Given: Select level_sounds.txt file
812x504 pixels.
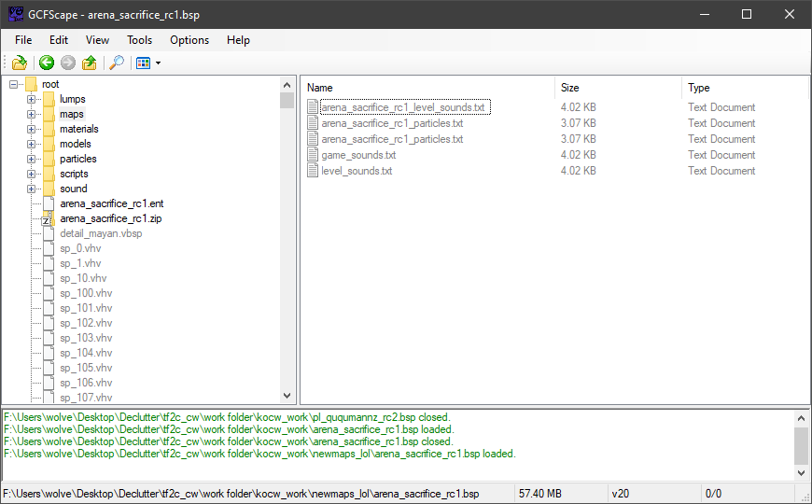Looking at the screenshot, I should point(357,171).
